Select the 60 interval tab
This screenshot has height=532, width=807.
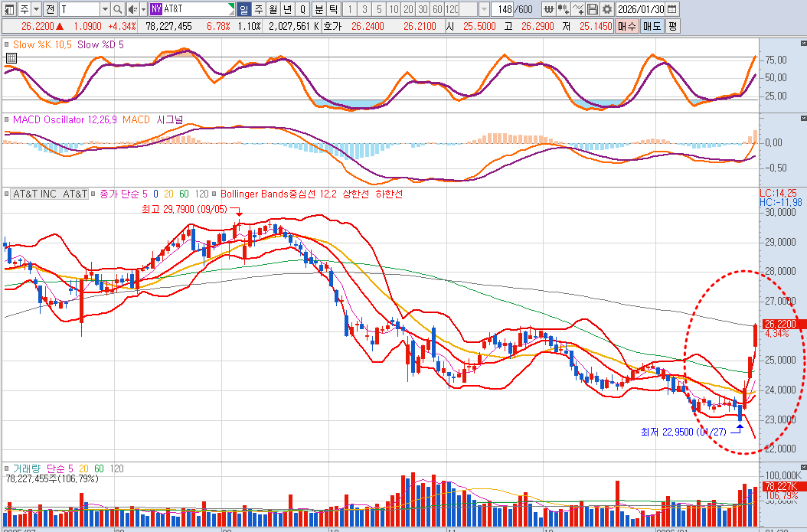(436, 9)
